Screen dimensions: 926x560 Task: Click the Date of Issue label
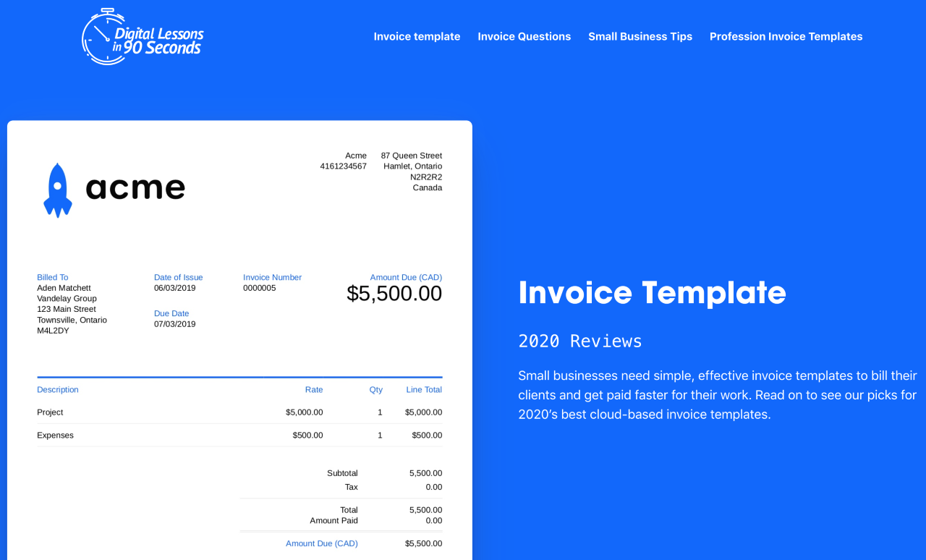pos(179,277)
